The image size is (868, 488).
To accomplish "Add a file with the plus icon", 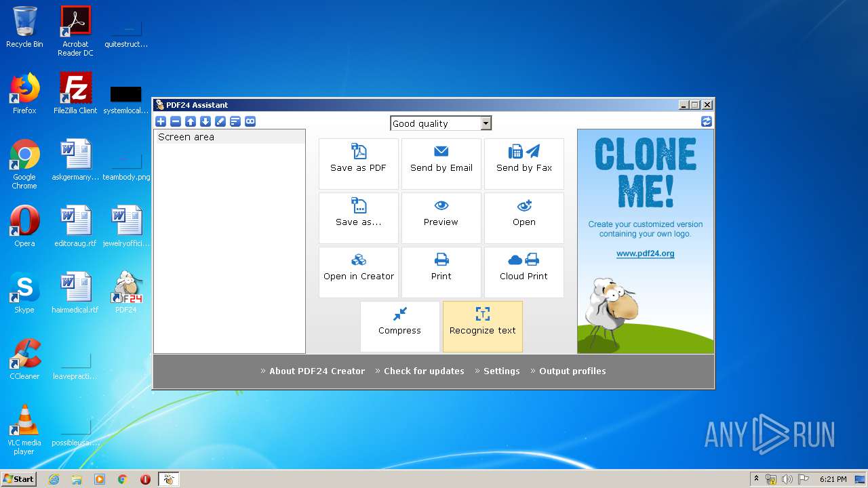I will point(161,121).
